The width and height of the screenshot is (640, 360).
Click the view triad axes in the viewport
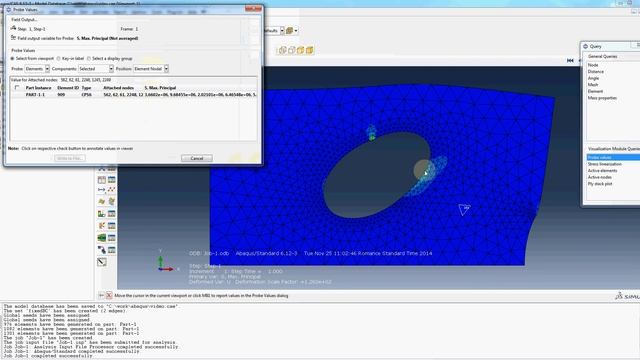pyautogui.click(x=167, y=261)
